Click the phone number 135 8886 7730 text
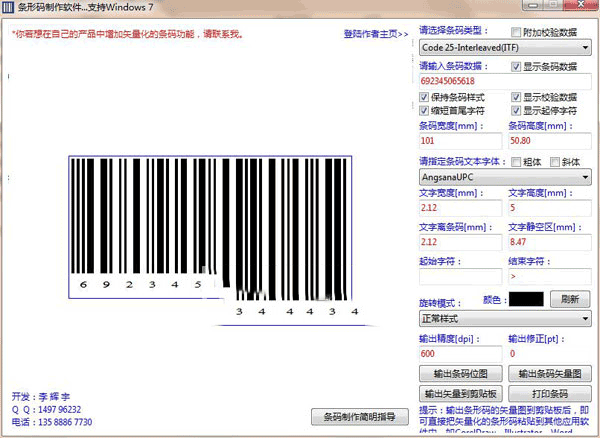Image resolution: width=600 pixels, height=438 pixels. (x=65, y=422)
